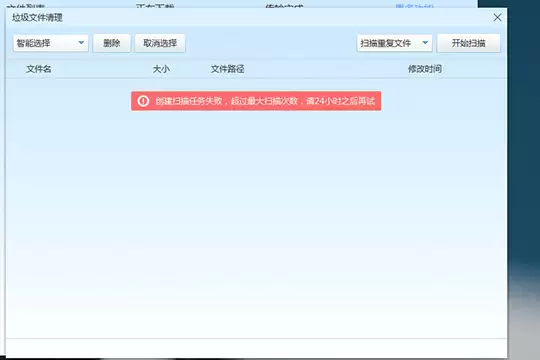Switch to the 正在下载 tab behind the dialog

pos(155,5)
